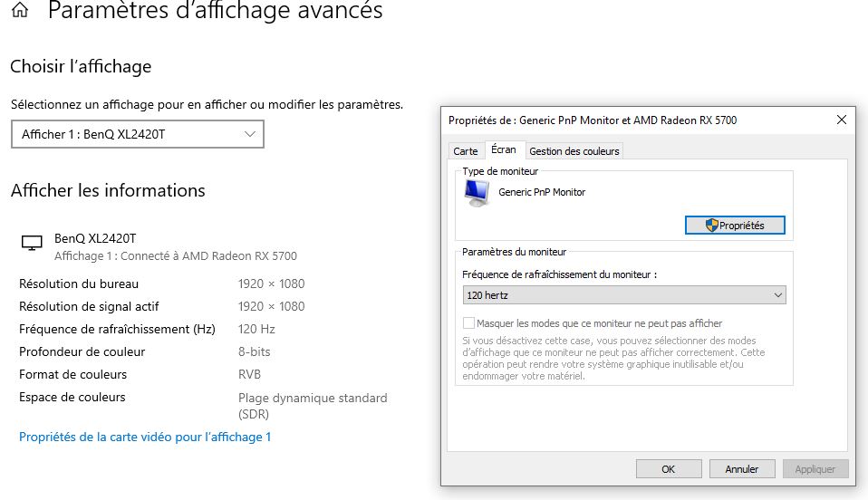
Task: Click the BenQ XL2420T monitor icon
Action: pos(32,243)
